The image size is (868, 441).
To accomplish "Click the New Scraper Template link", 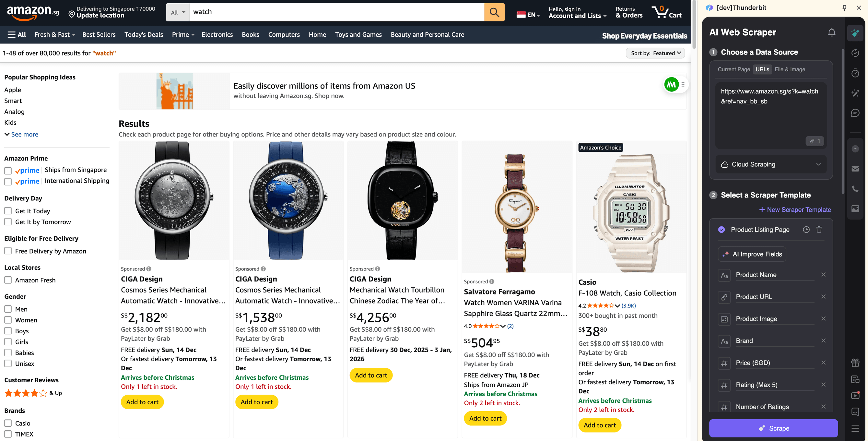I will tap(794, 209).
